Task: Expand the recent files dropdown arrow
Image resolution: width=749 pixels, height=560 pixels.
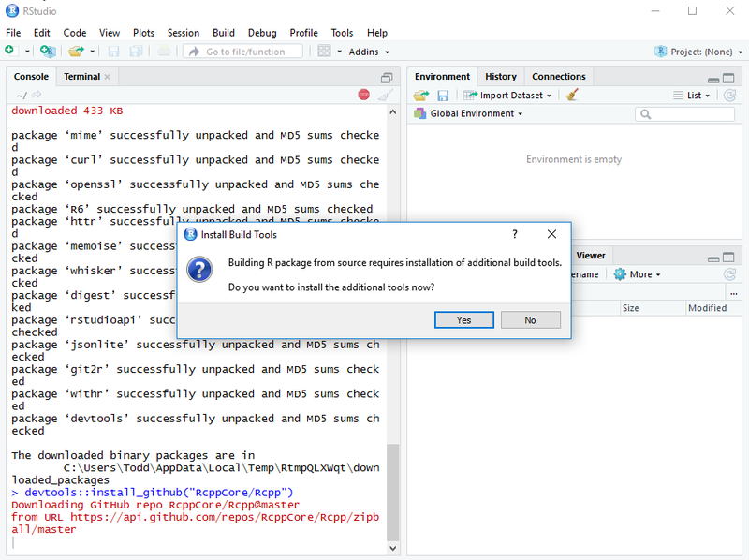Action: tap(92, 52)
